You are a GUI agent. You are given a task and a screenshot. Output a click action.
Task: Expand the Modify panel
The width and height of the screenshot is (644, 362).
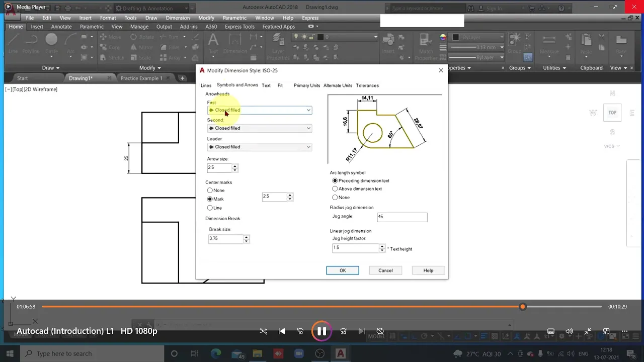click(x=150, y=68)
